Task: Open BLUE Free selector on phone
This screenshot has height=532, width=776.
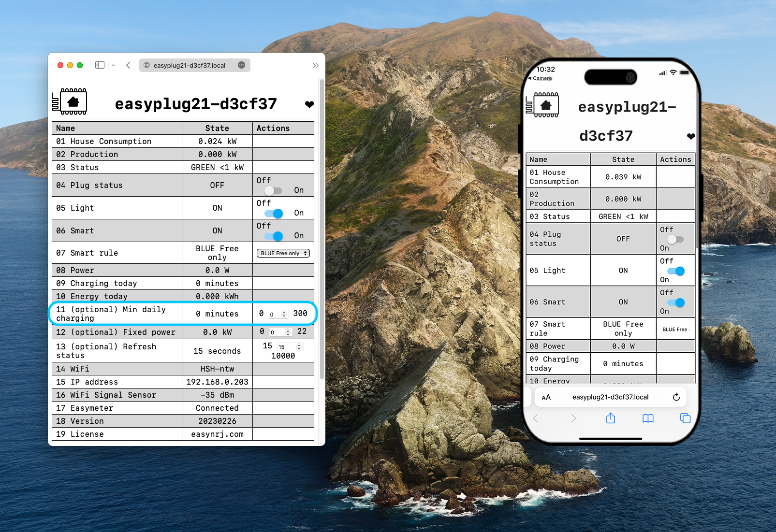Action: point(675,330)
